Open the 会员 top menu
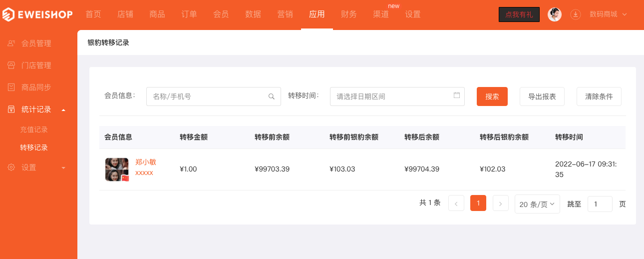The width and height of the screenshot is (644, 259). pos(221,14)
